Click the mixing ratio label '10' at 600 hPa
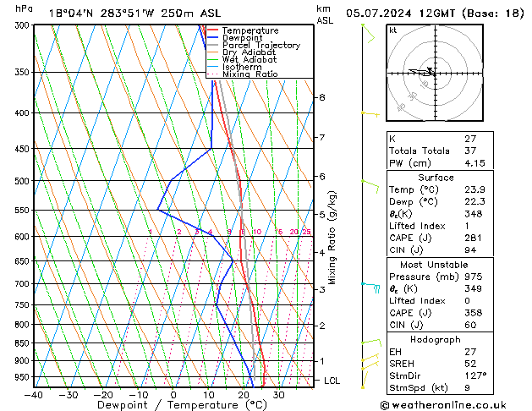532x411 pixels. click(257, 232)
